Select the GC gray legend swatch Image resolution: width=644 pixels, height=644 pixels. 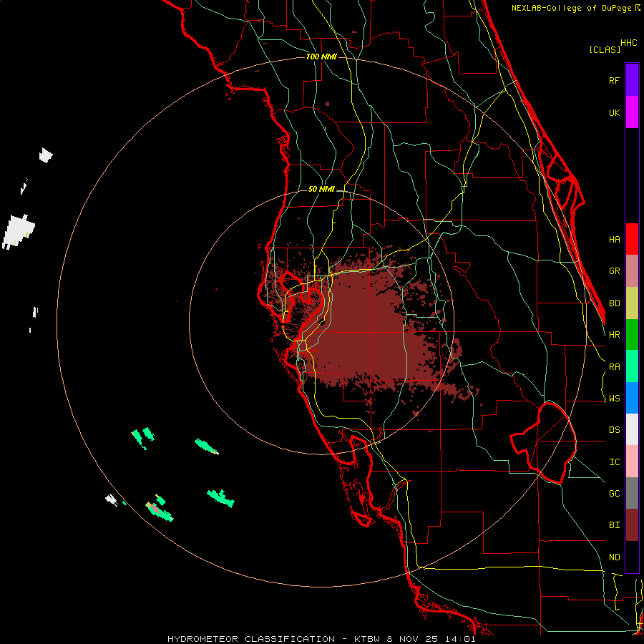(632, 493)
